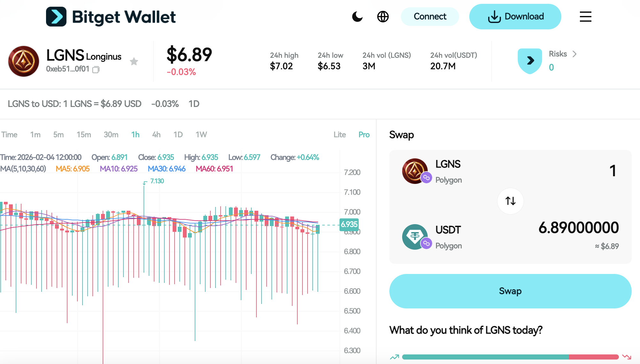Select the 4h chart interval
The height and width of the screenshot is (364, 640).
[156, 135]
